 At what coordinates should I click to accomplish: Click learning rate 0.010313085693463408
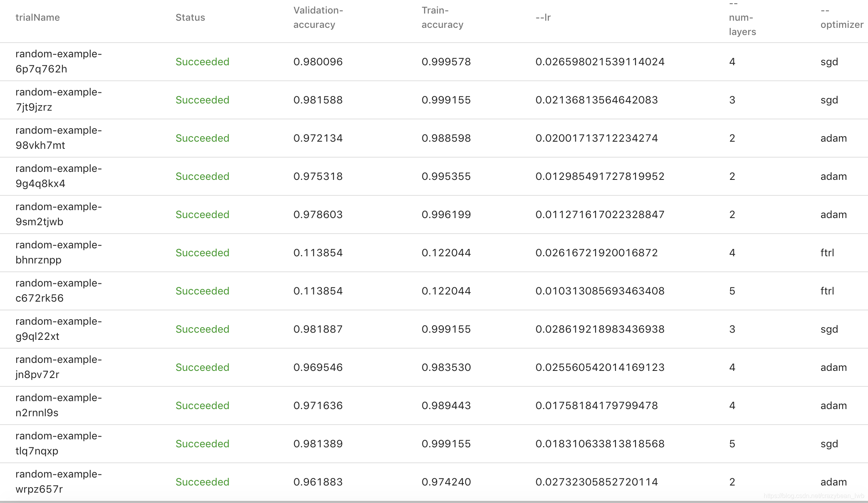[600, 291]
